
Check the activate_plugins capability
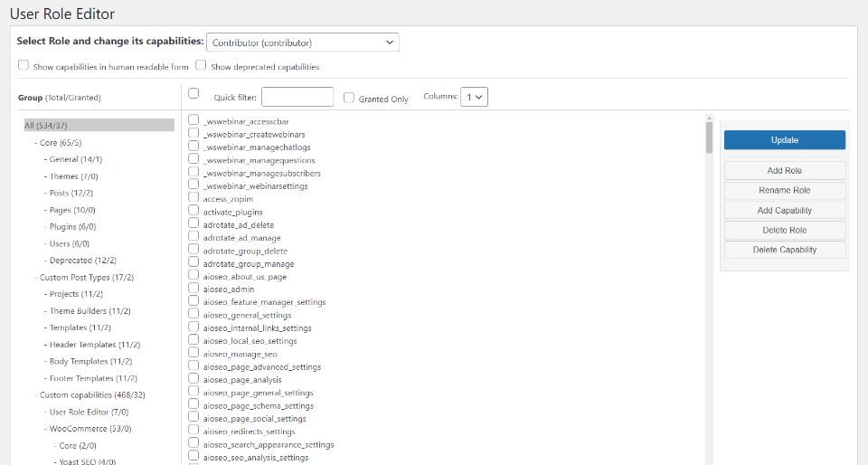pyautogui.click(x=193, y=211)
